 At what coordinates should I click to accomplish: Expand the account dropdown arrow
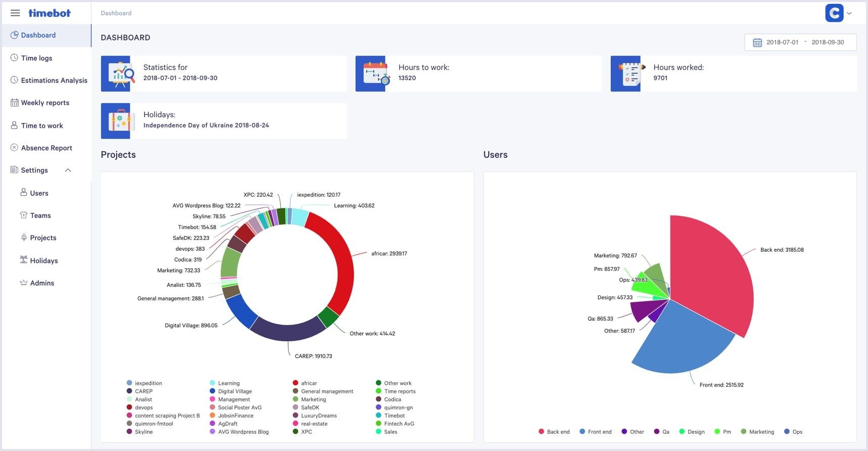849,14
